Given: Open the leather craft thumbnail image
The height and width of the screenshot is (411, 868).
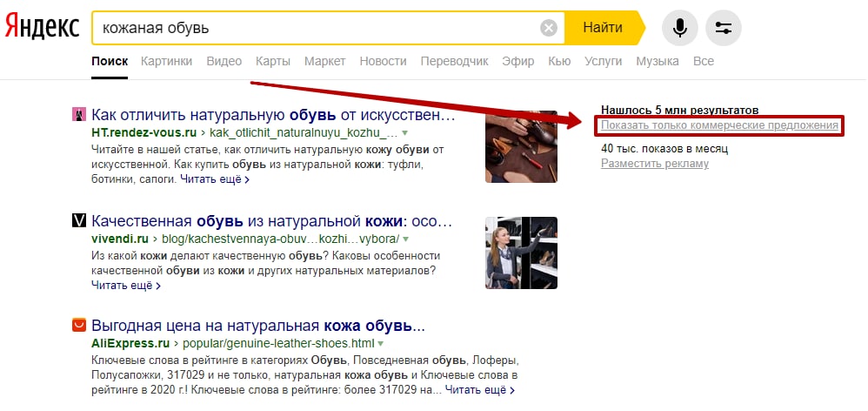Looking at the screenshot, I should (522, 147).
